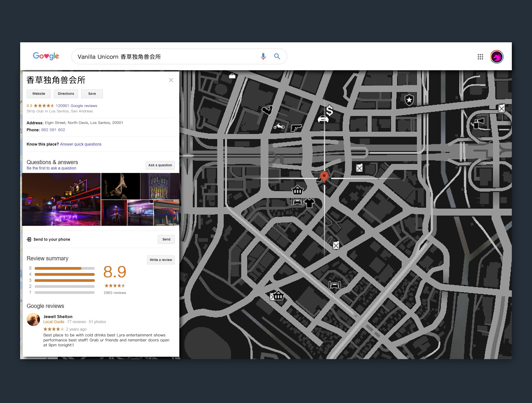Click the Send button

[x=166, y=239]
